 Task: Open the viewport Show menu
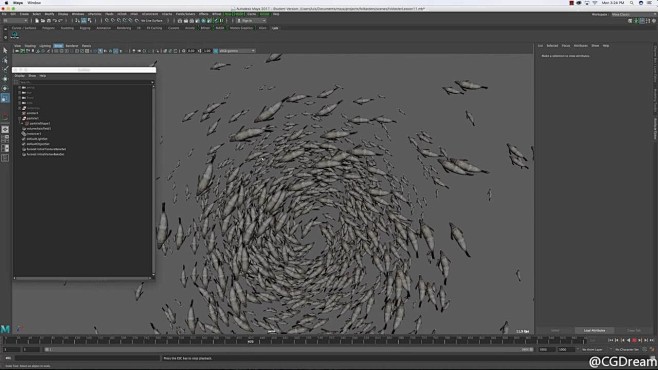pyautogui.click(x=58, y=46)
